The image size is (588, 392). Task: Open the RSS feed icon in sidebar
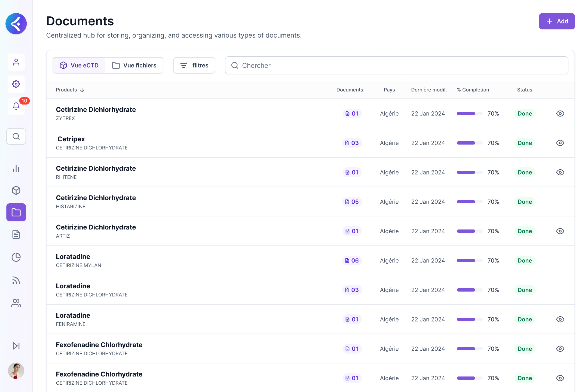16,280
